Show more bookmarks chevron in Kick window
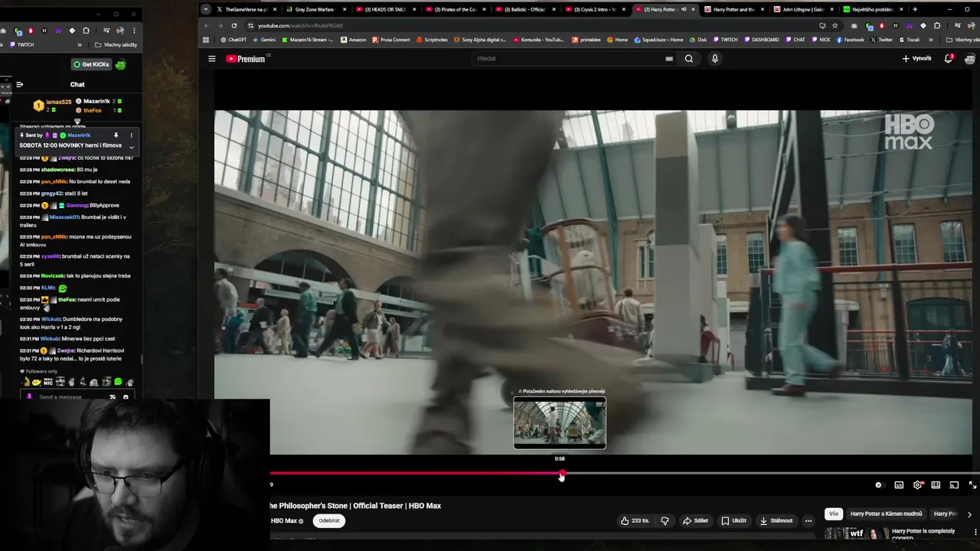Image resolution: width=980 pixels, height=551 pixels. pyautogui.click(x=80, y=44)
